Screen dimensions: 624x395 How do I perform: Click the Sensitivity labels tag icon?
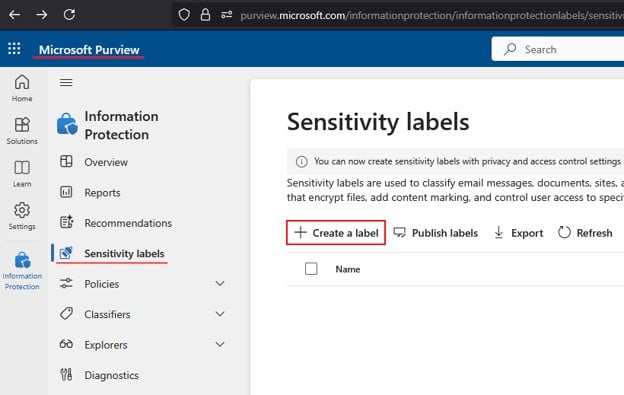click(66, 253)
